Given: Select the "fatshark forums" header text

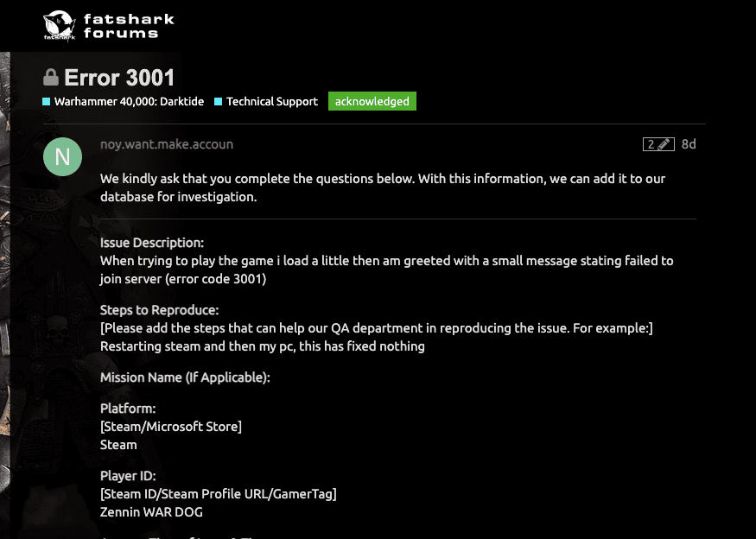Looking at the screenshot, I should pyautogui.click(x=129, y=26).
